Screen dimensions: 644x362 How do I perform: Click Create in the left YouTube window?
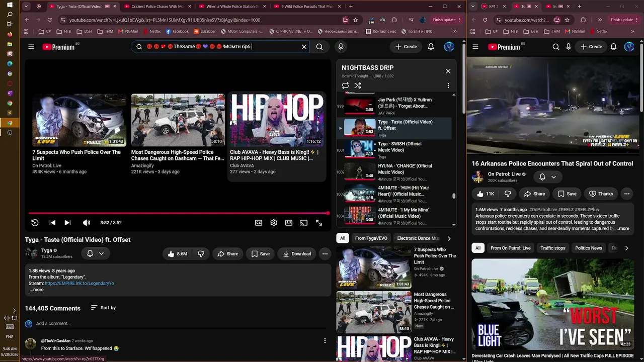(x=406, y=47)
